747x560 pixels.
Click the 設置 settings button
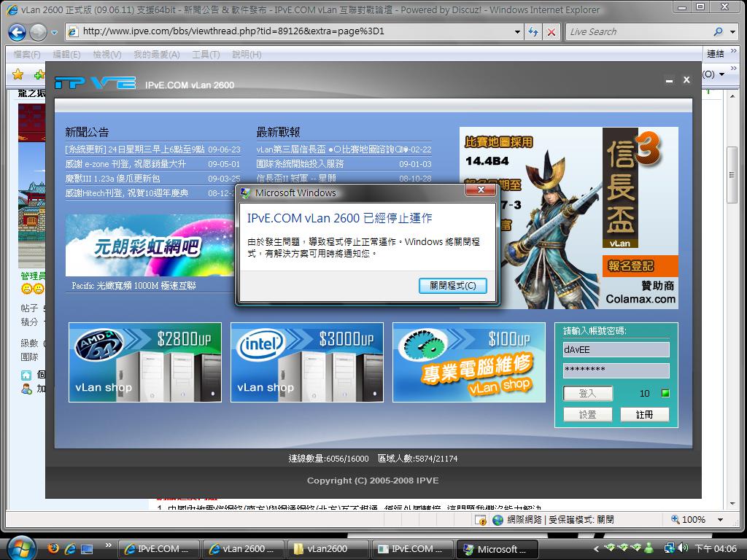tap(587, 415)
